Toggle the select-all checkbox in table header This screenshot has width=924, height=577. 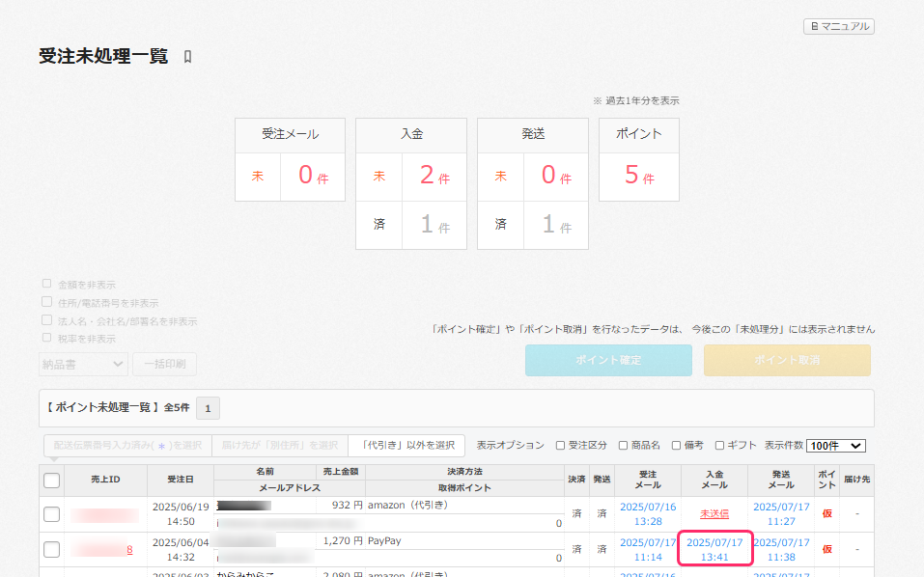pyautogui.click(x=52, y=480)
